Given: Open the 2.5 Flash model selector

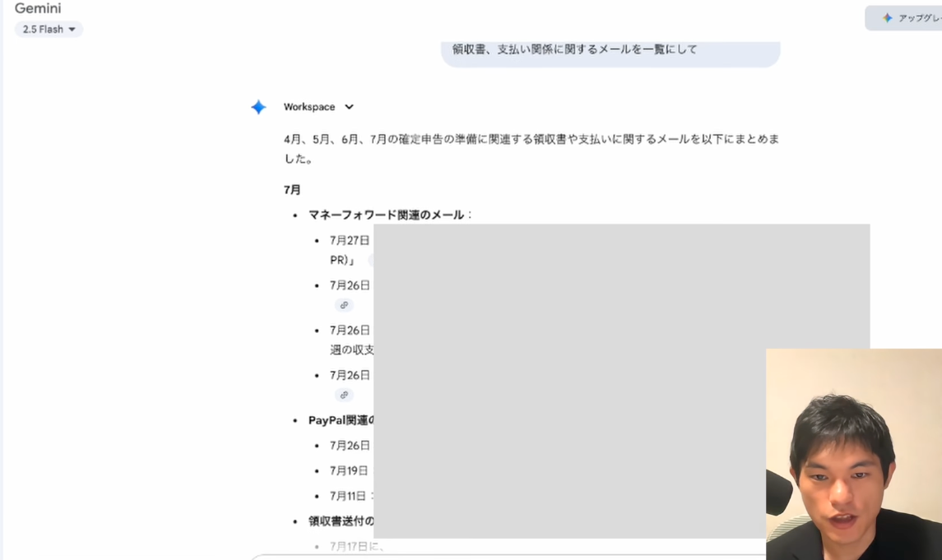Looking at the screenshot, I should tap(49, 30).
